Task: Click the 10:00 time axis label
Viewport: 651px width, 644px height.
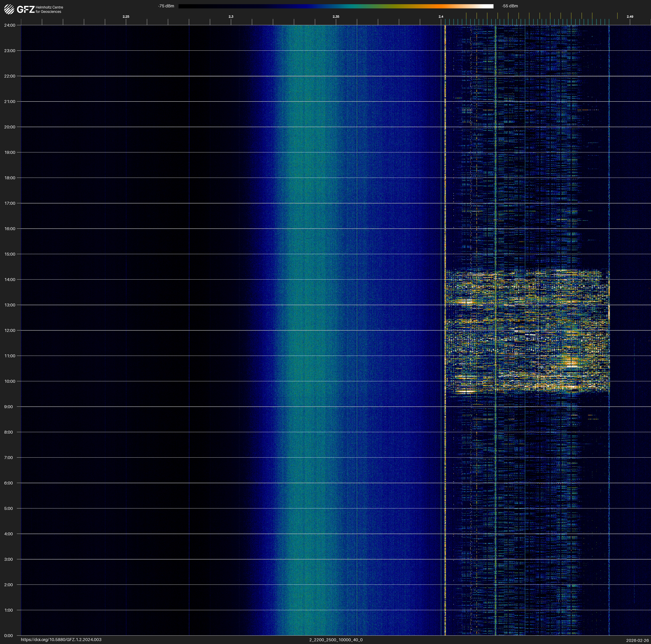Action: pos(10,381)
